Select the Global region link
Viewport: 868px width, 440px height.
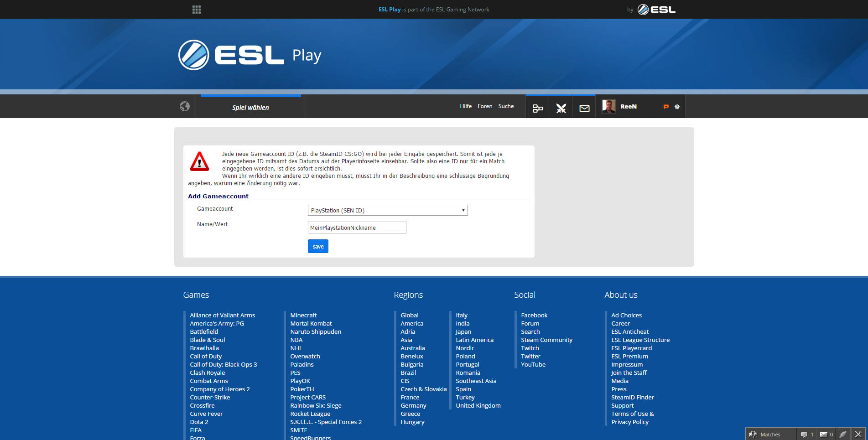(410, 315)
